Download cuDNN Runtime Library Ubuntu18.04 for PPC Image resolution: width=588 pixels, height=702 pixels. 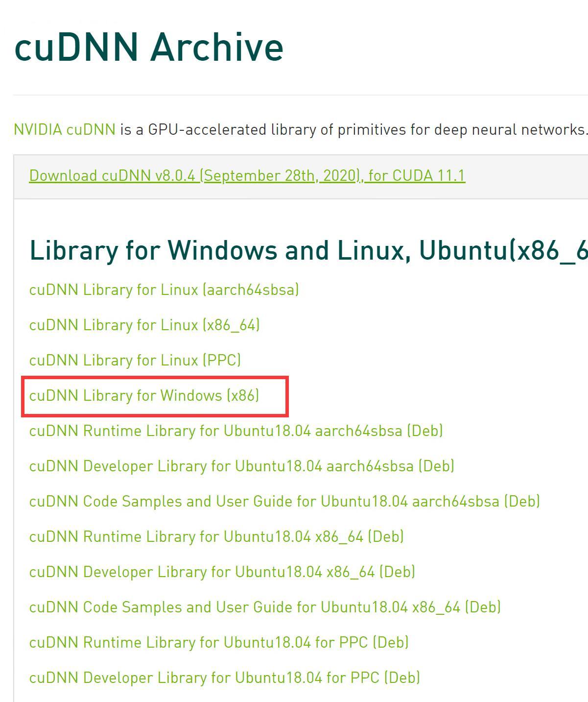click(x=219, y=642)
